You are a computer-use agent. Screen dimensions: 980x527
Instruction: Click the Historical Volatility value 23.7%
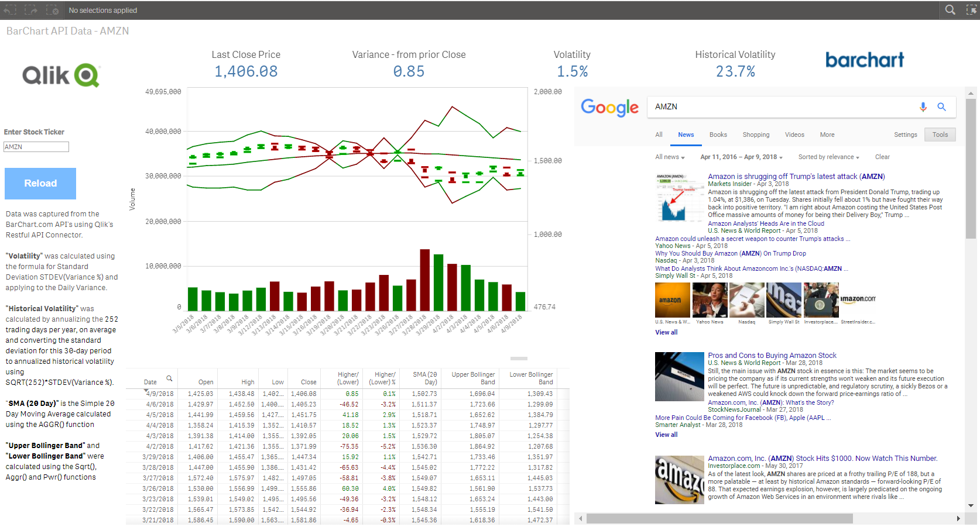pos(735,71)
